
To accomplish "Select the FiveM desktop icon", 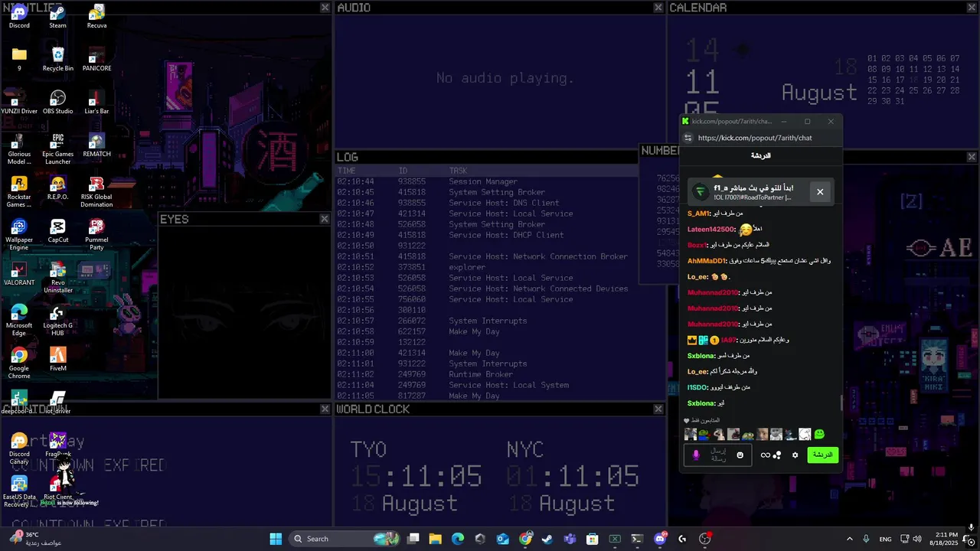I will point(57,359).
